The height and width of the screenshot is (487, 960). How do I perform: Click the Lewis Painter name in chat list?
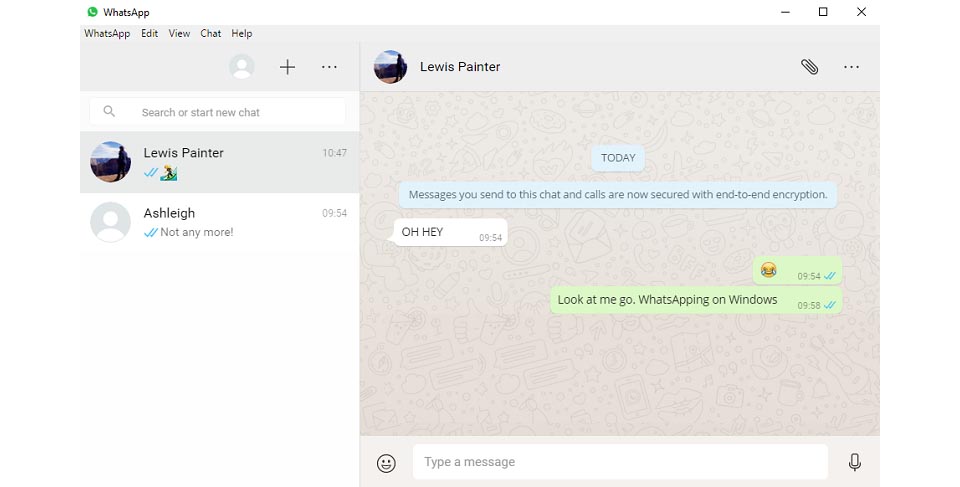click(x=184, y=153)
